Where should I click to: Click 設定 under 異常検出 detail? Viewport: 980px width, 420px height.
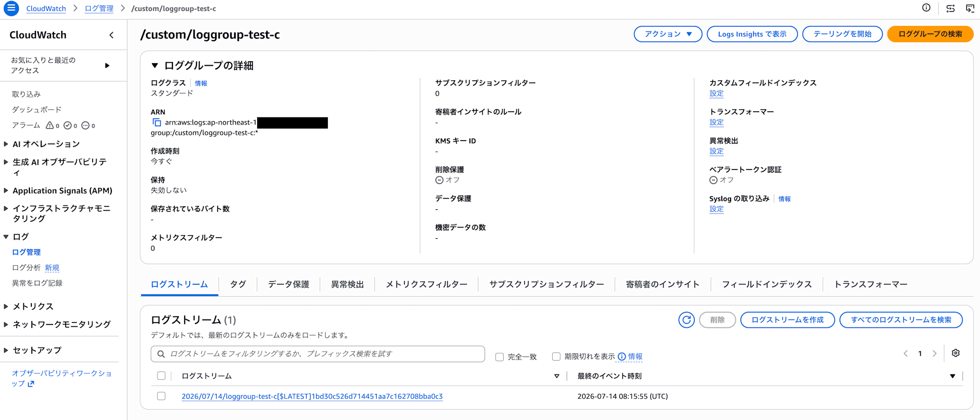[716, 151]
